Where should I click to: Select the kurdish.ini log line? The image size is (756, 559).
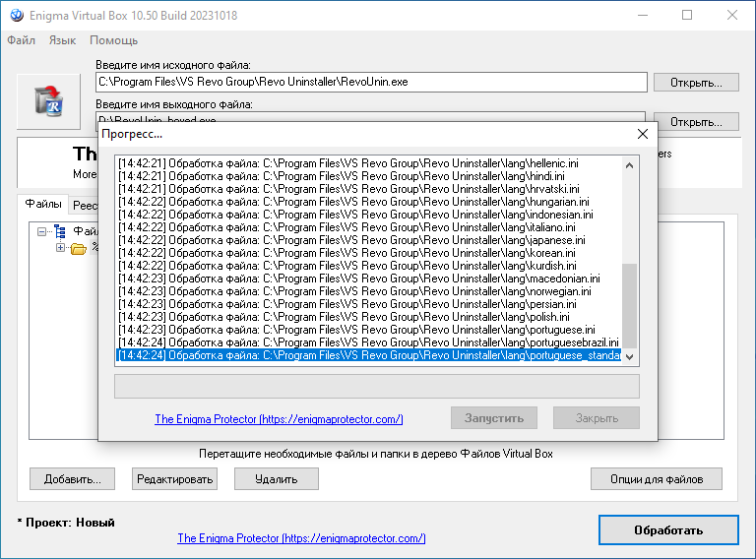point(369,266)
